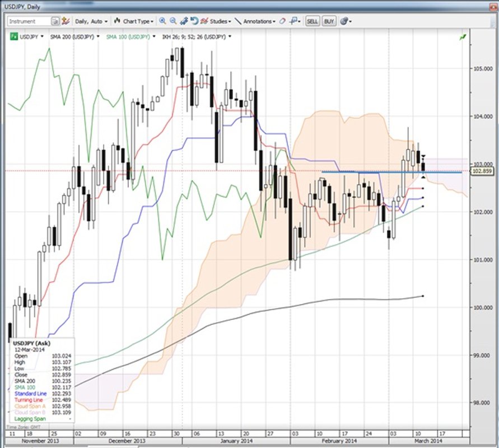The width and height of the screenshot is (499, 448).
Task: Click the BUY button
Action: 329,21
